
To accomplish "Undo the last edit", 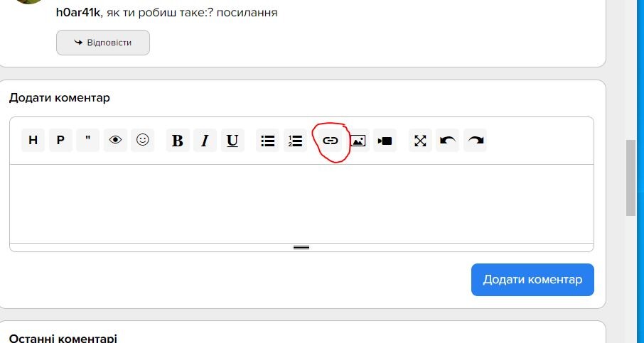I will point(448,141).
